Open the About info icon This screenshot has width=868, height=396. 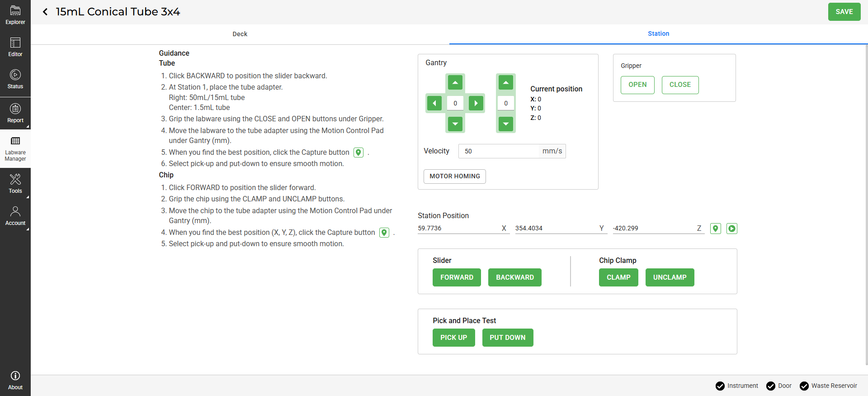click(15, 380)
